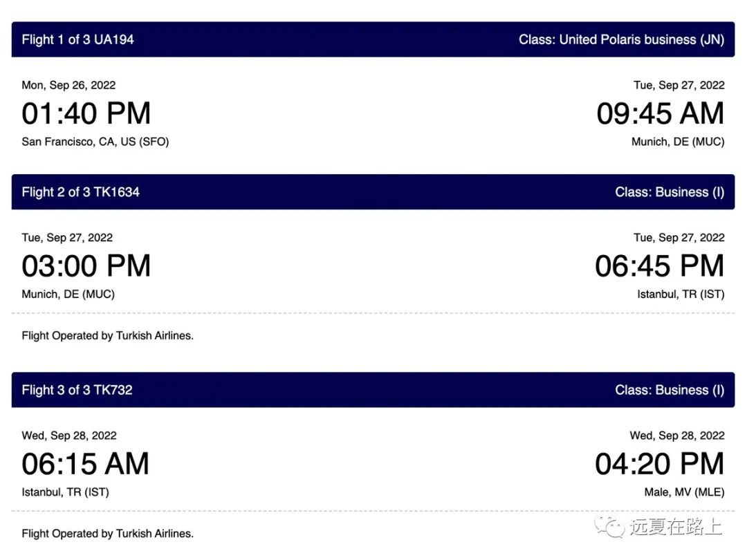Viewport: 747px width, 560px height.
Task: Click the Flight 1 of 3 UA194 header
Action: coord(77,39)
